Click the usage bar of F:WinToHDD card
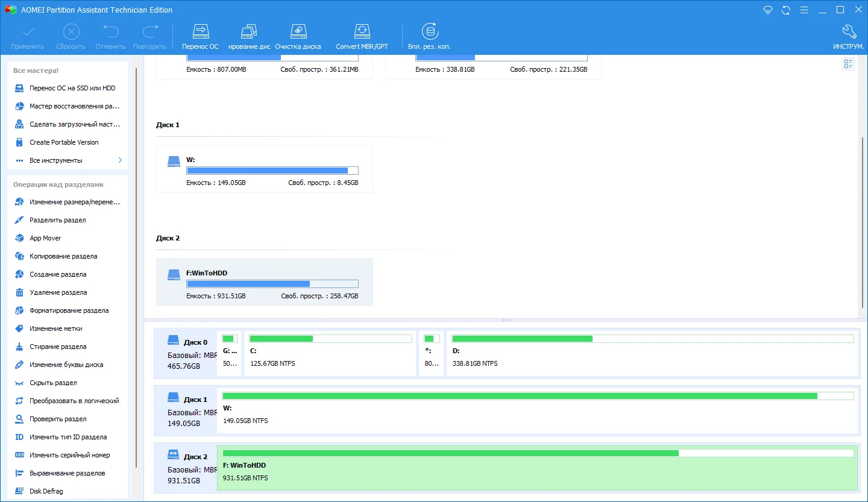The image size is (868, 502). 272,284
